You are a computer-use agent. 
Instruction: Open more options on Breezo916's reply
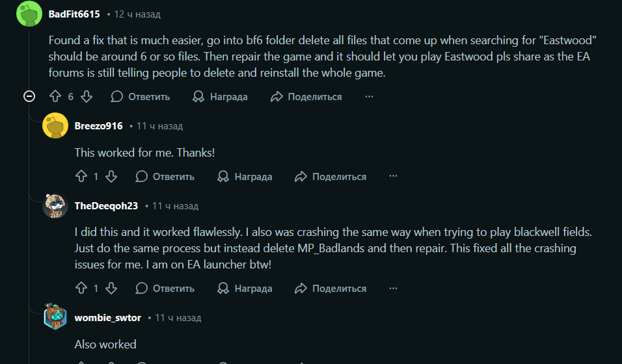click(x=393, y=176)
